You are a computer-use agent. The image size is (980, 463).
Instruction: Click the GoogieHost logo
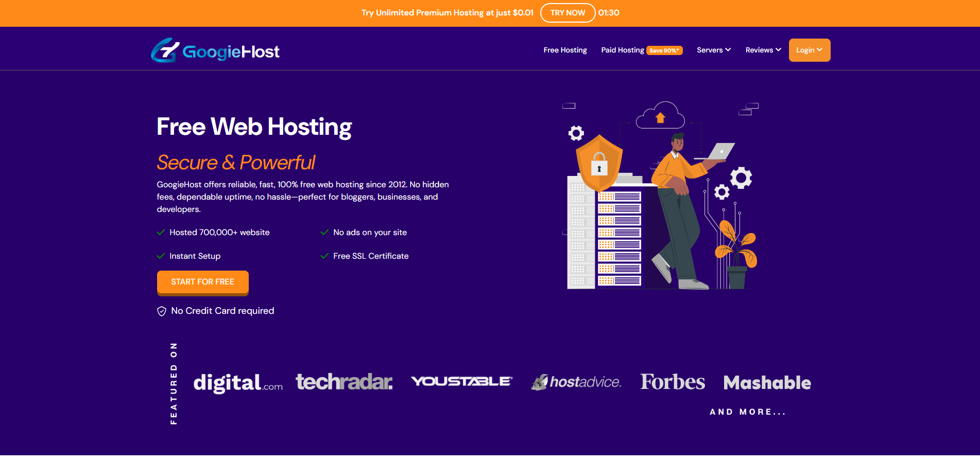tap(215, 50)
